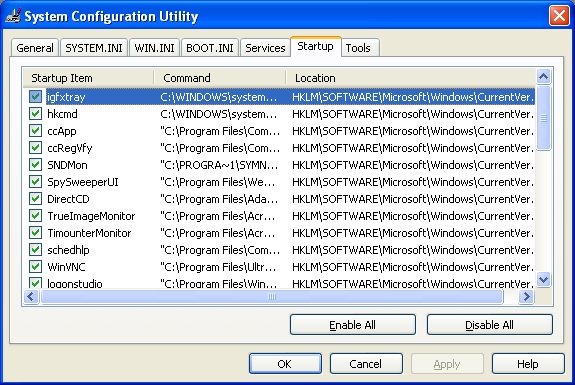
Task: Disable the SNDMon startup entry checkbox
Action: click(x=35, y=165)
